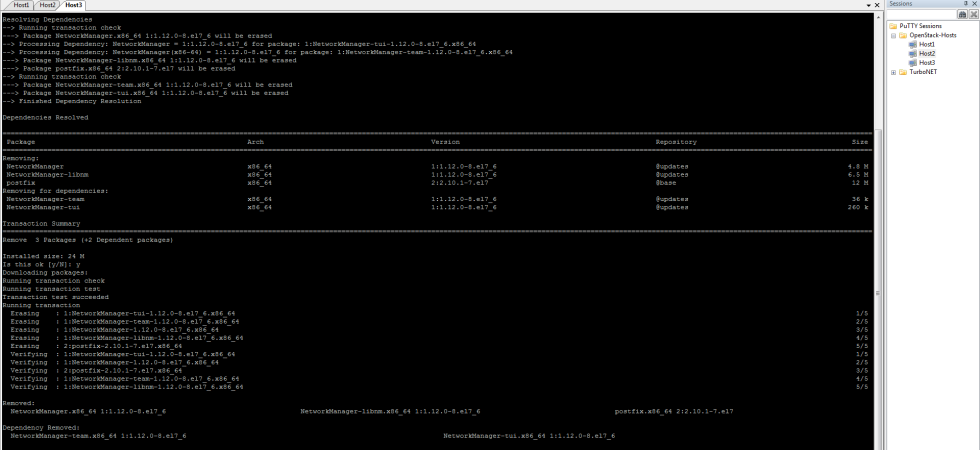
Task: Click the 'Version' column header
Action: (x=445, y=142)
